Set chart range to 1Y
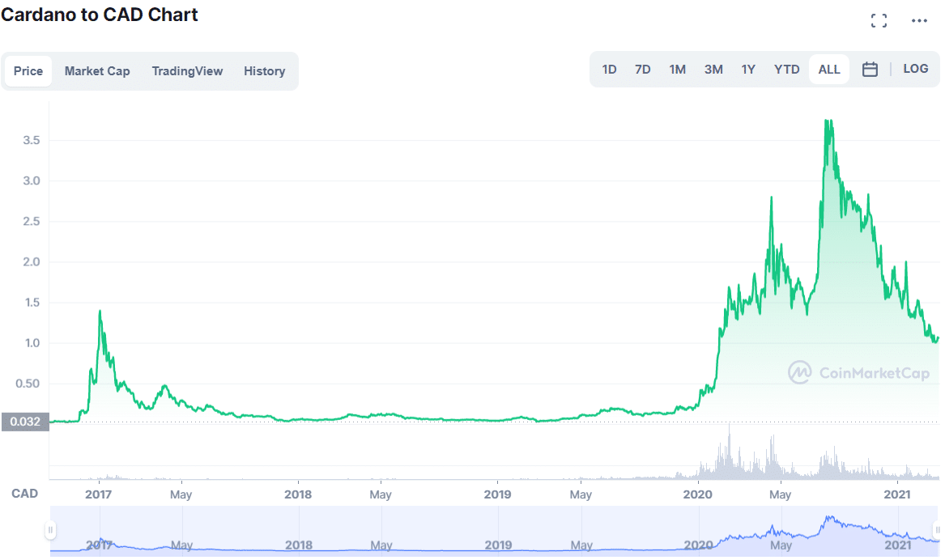 coord(748,70)
